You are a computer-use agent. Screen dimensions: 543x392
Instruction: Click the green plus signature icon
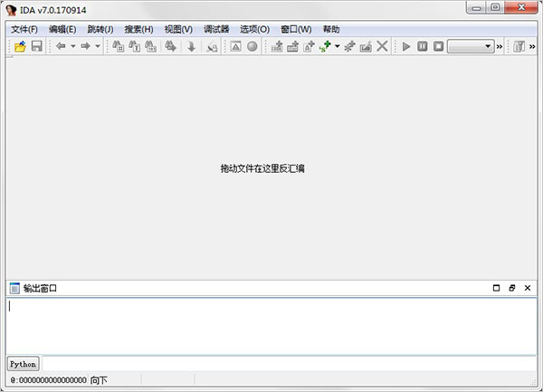pyautogui.click(x=325, y=46)
